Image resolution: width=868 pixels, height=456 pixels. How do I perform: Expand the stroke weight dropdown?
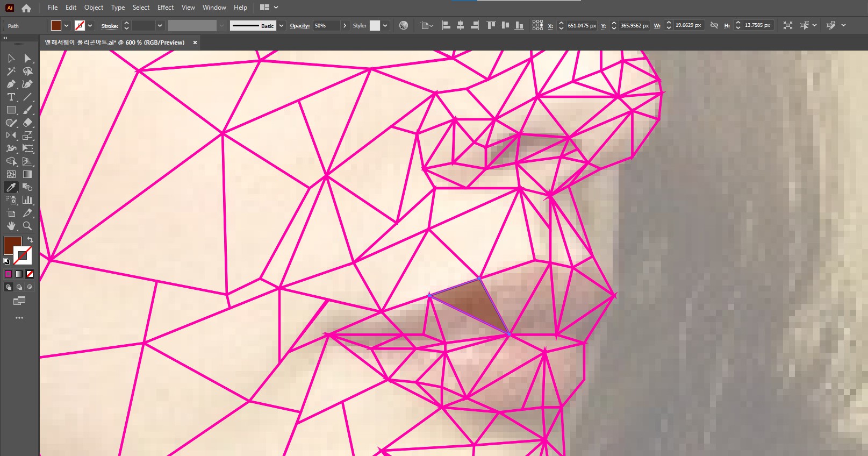pos(160,25)
